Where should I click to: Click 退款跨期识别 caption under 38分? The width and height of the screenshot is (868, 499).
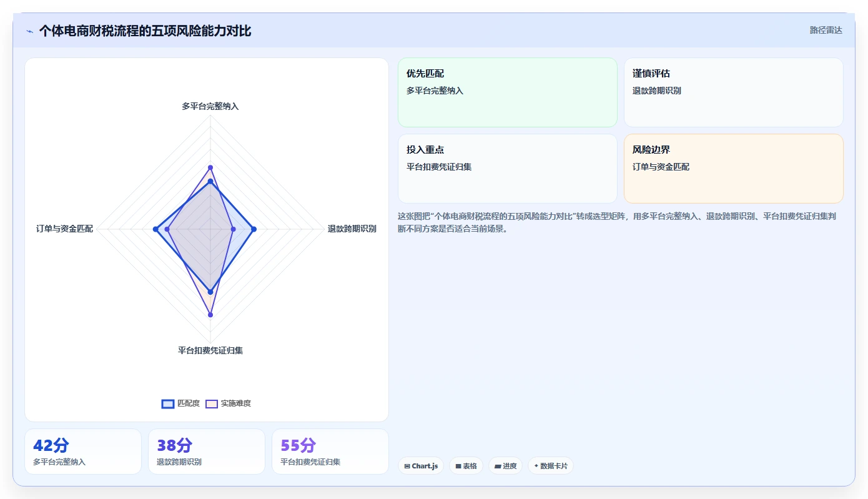(179, 462)
